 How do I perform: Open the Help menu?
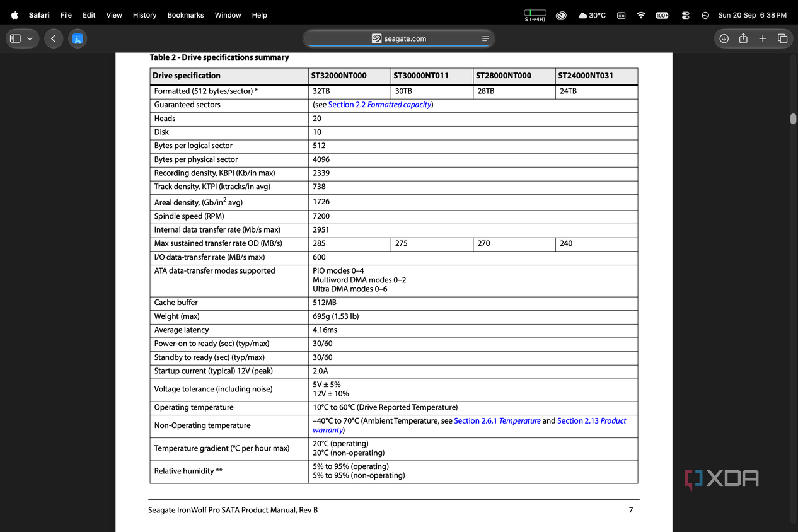(259, 15)
